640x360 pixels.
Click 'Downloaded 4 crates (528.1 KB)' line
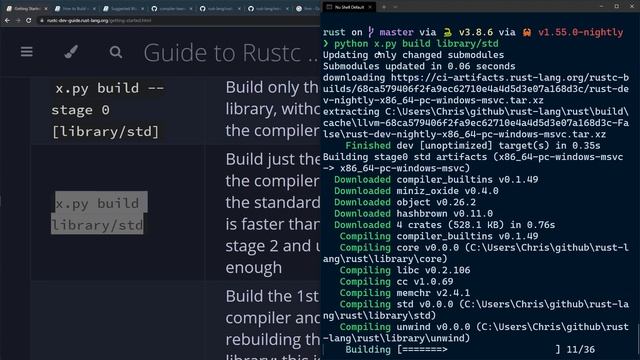(444, 225)
